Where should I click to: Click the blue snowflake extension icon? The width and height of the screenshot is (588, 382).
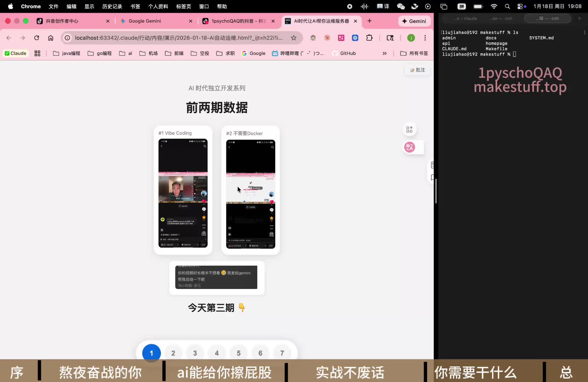pos(355,38)
